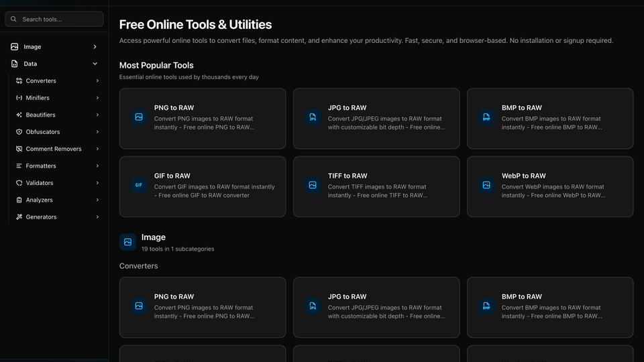Expand the Generators submenu arrow
644x362 pixels.
(97, 217)
